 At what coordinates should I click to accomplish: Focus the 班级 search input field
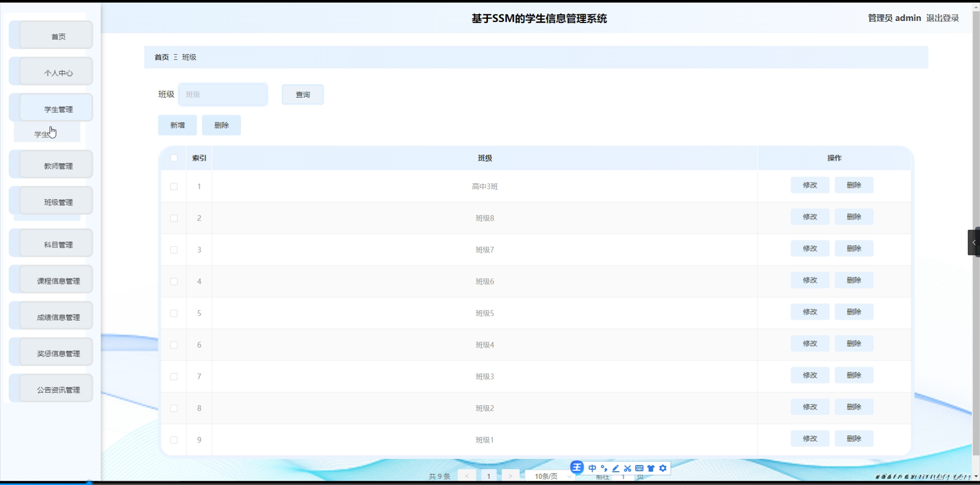pyautogui.click(x=223, y=94)
